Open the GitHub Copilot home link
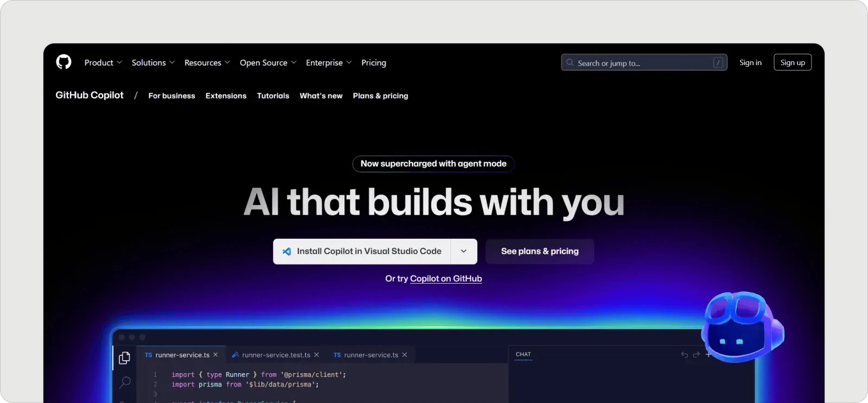 pos(90,95)
